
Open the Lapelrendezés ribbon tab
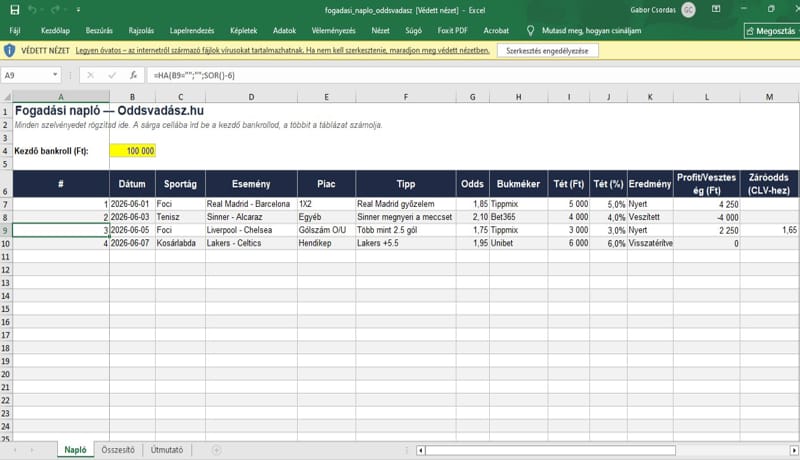tap(192, 31)
